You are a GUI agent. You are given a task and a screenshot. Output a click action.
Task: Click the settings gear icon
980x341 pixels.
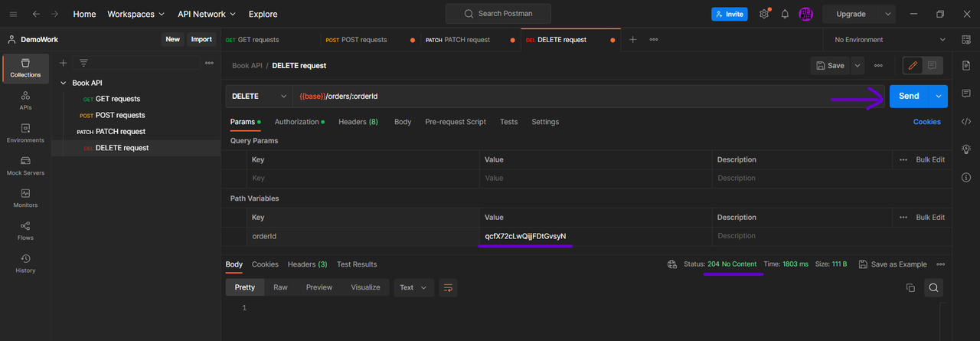click(763, 14)
